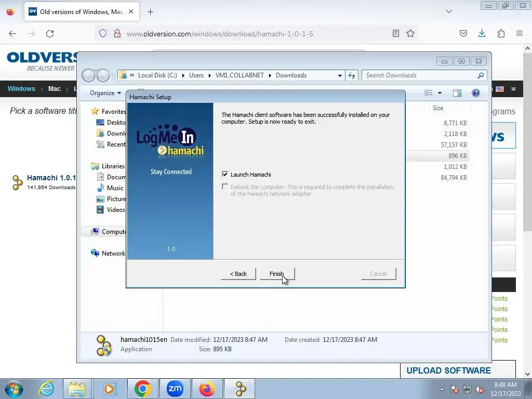Click Finish in Hamachi Setup
532x399 pixels.
tap(277, 274)
